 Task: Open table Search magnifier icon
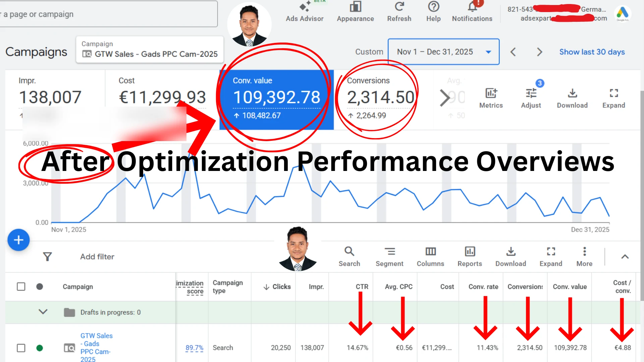(349, 251)
